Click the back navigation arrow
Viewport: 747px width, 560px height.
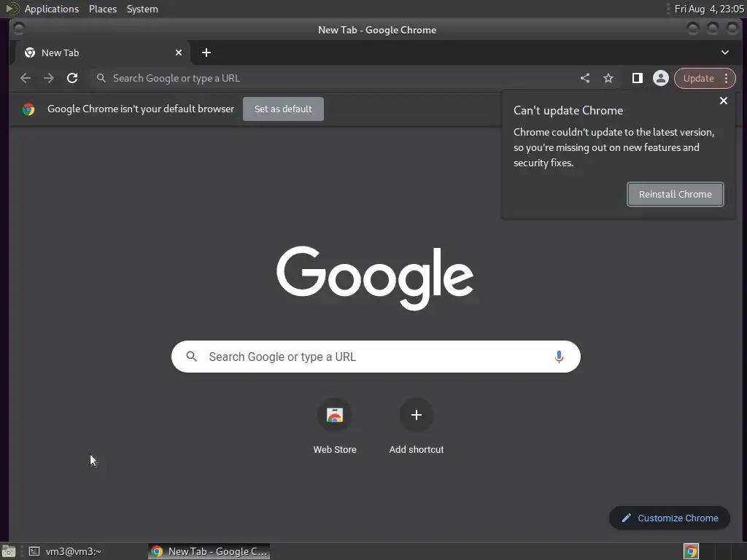pyautogui.click(x=26, y=78)
